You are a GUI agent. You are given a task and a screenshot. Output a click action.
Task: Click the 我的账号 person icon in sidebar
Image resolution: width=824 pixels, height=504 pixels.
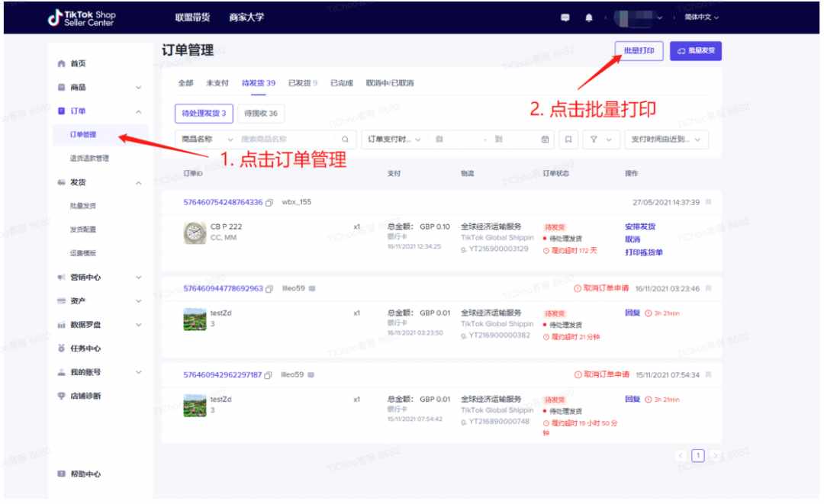pyautogui.click(x=62, y=372)
